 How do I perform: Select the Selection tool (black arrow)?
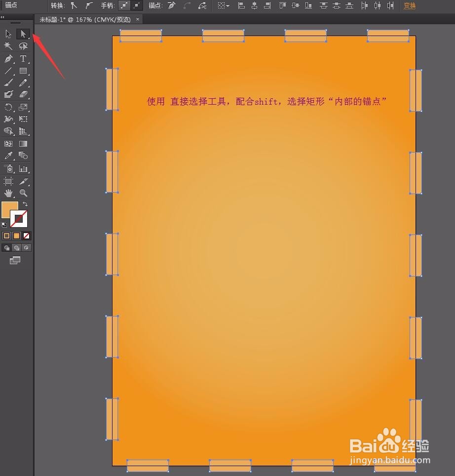pos(8,34)
